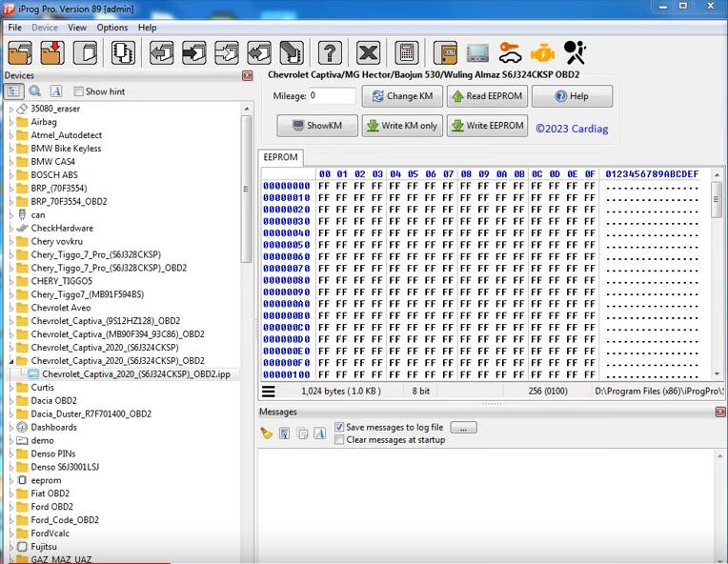Click the airbag passenger toolbar icon

(x=575, y=53)
